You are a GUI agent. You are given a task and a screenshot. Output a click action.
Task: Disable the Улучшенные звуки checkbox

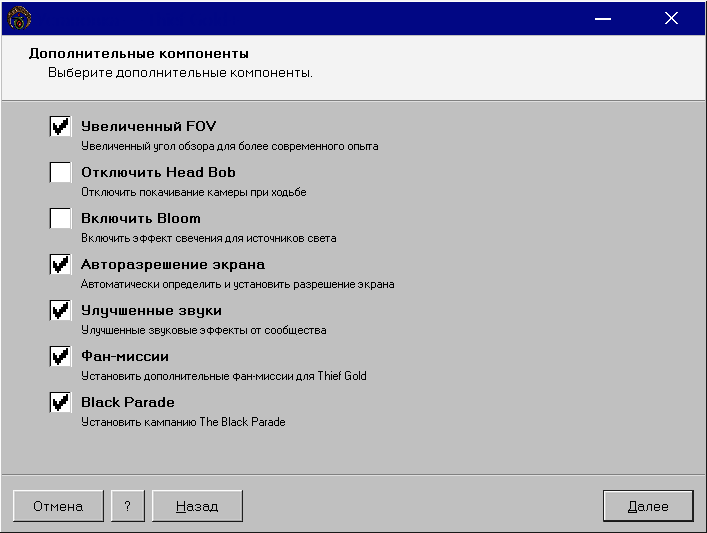[x=60, y=310]
